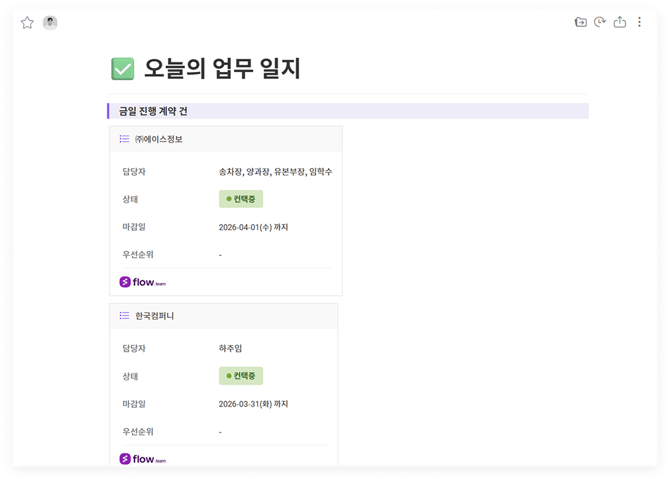Click list icon beside ㈜에이스정보
The image size is (670, 481).
(x=124, y=139)
